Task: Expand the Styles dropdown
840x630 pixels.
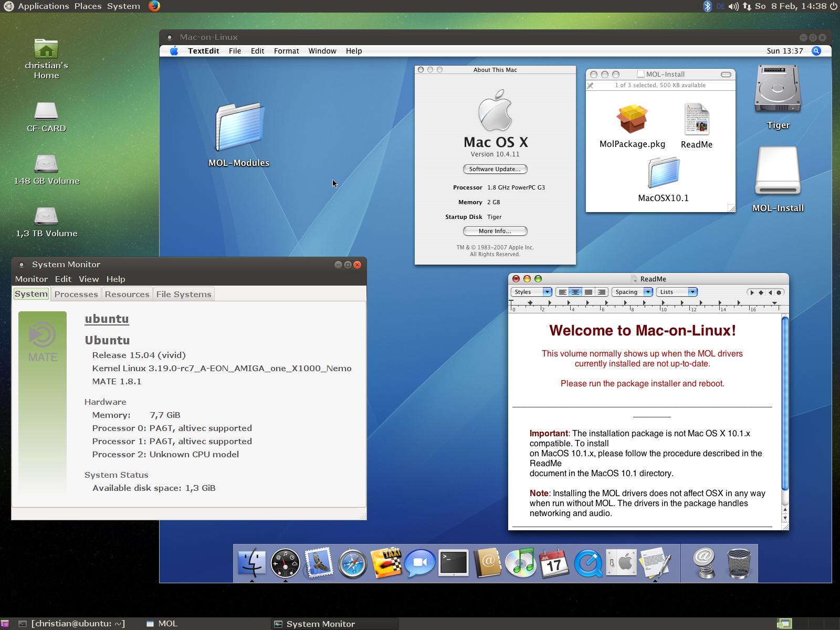Action: 531,292
